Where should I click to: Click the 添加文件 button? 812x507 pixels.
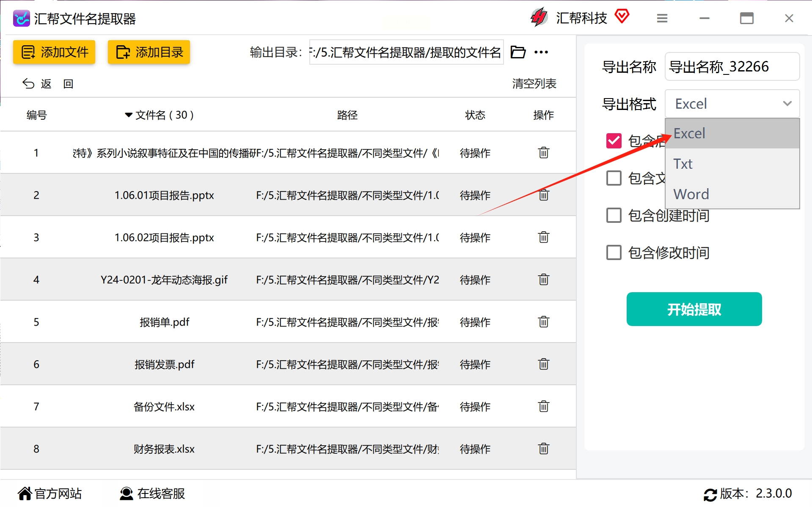coord(54,52)
